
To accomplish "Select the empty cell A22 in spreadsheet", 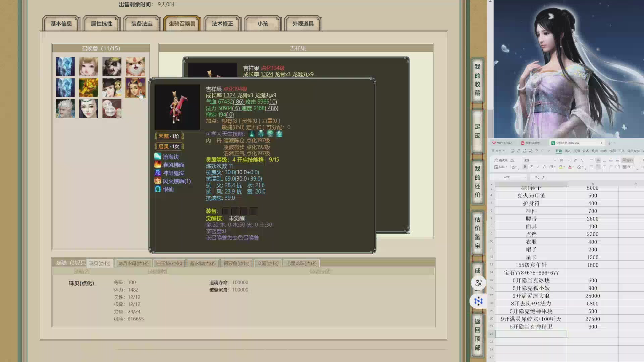I will 531,334.
